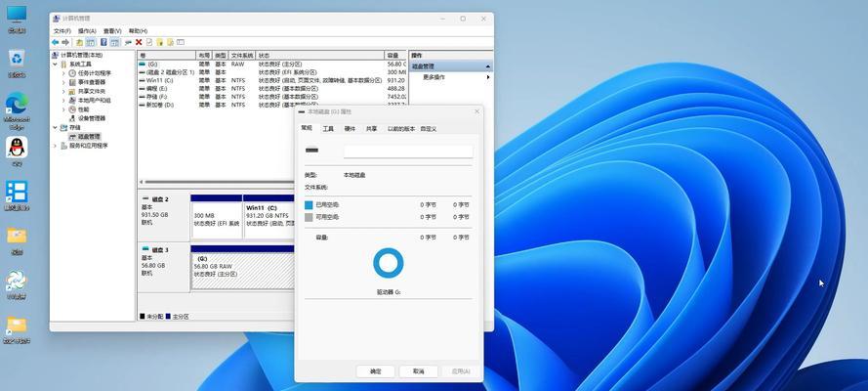
Task: Select 磁盘管理 in the tree
Action: (x=89, y=136)
